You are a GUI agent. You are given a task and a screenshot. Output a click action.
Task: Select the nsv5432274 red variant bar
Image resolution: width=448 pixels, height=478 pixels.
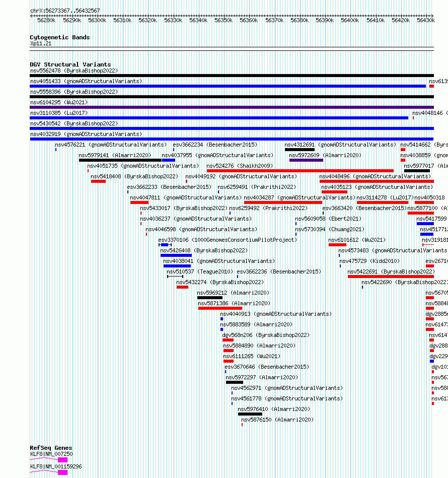[x=182, y=287]
